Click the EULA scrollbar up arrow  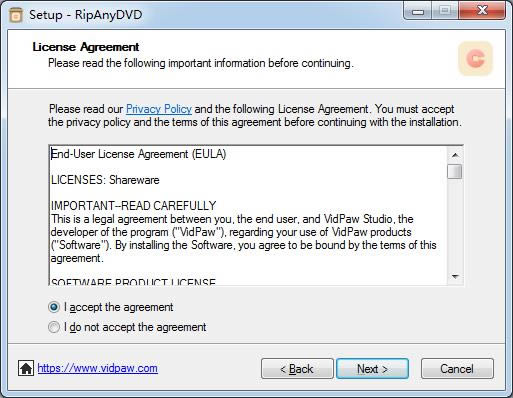455,155
